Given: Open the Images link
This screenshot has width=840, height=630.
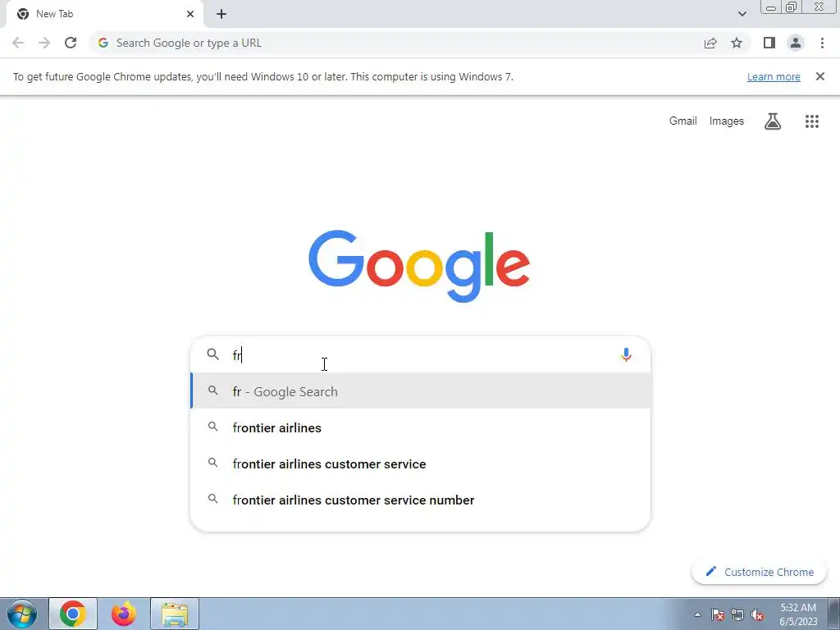Looking at the screenshot, I should (x=727, y=121).
